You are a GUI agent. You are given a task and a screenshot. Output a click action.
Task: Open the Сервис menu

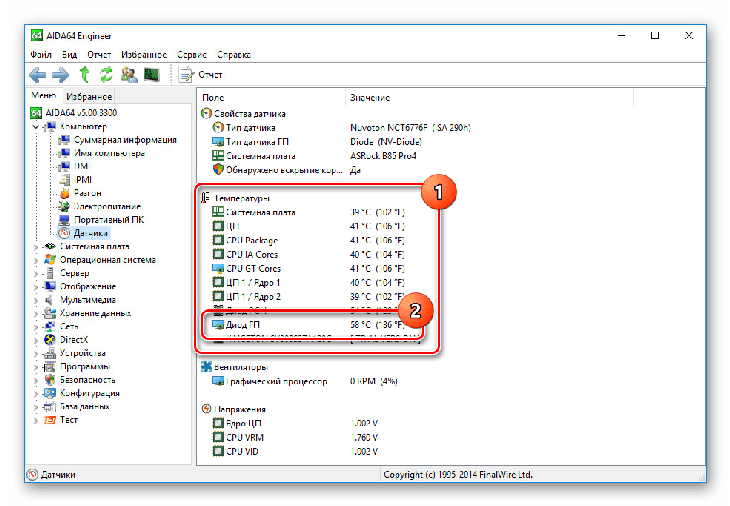pyautogui.click(x=192, y=54)
